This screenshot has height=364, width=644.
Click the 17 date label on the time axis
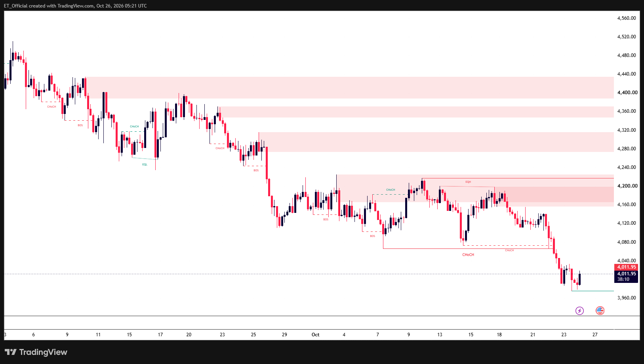point(160,335)
